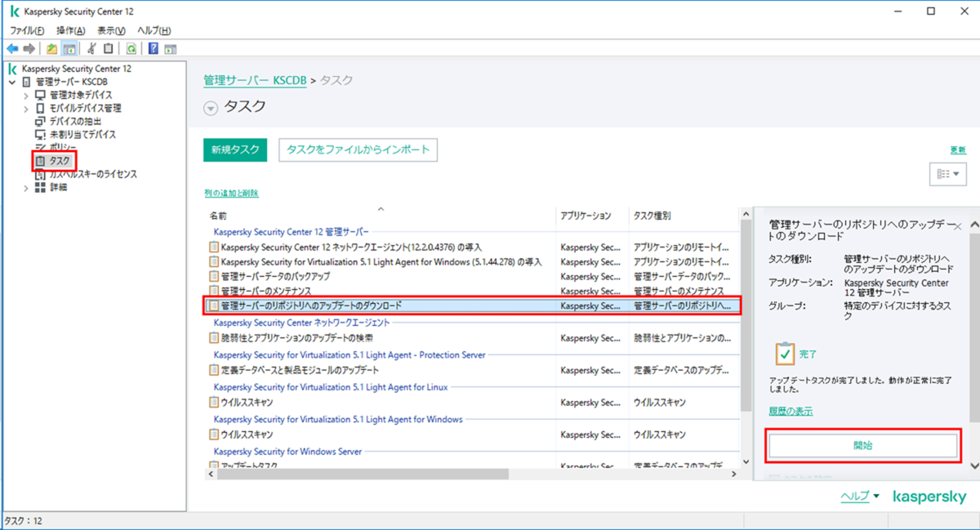Click the forward navigation arrow icon
The image size is (980, 530).
pos(29,48)
